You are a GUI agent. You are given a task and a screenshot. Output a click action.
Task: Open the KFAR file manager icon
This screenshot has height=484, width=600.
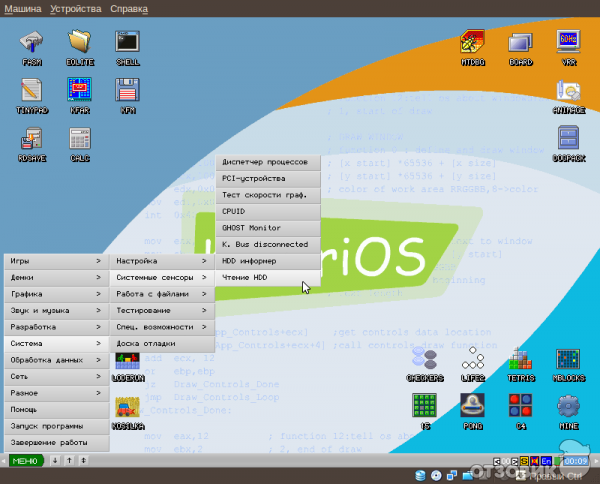click(x=80, y=94)
